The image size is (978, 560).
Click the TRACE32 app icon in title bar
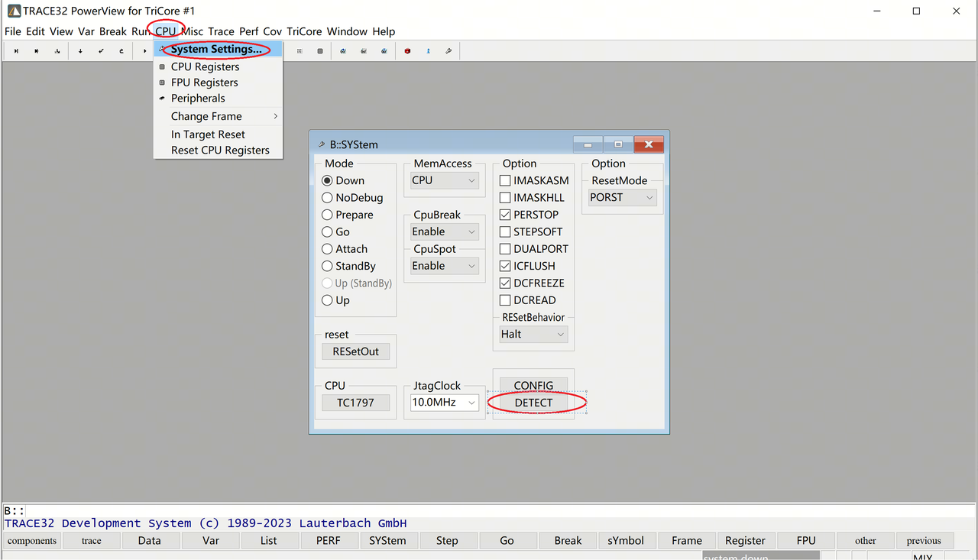tap(14, 11)
